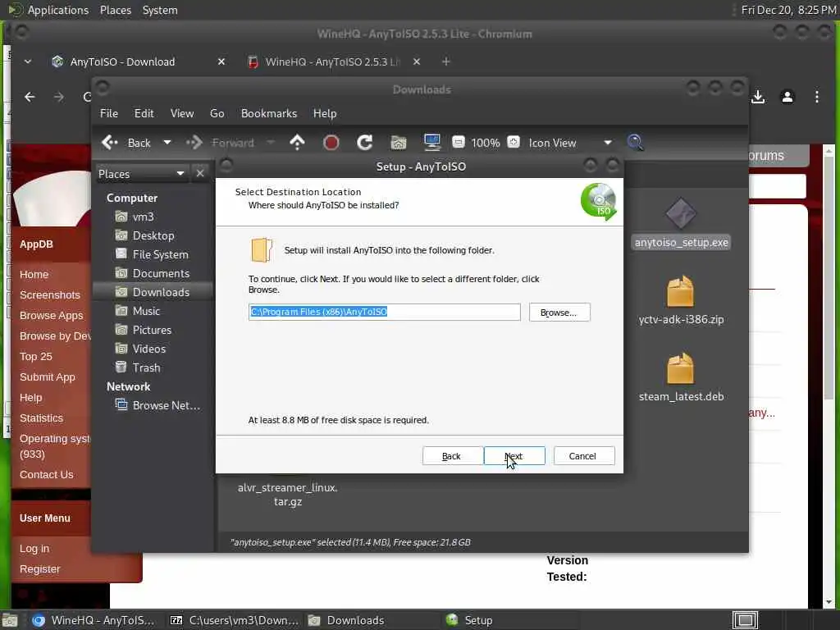Click the red Stop loading icon

click(x=331, y=143)
